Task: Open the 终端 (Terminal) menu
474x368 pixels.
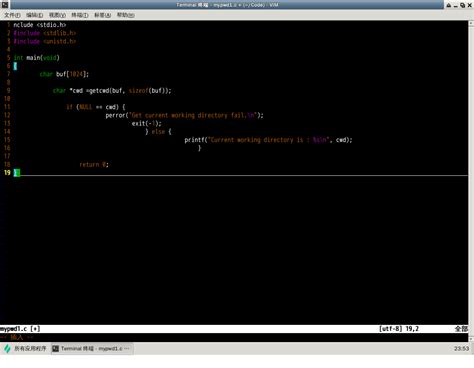Action: point(80,15)
